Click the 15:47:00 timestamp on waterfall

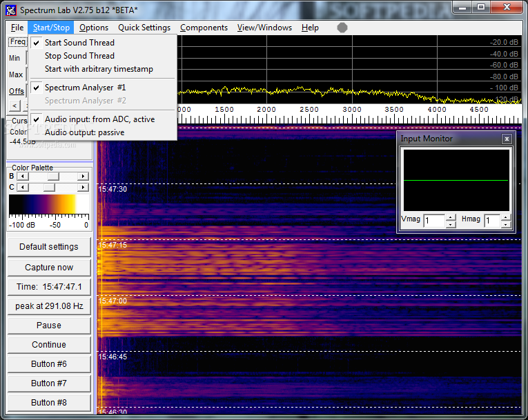113,301
